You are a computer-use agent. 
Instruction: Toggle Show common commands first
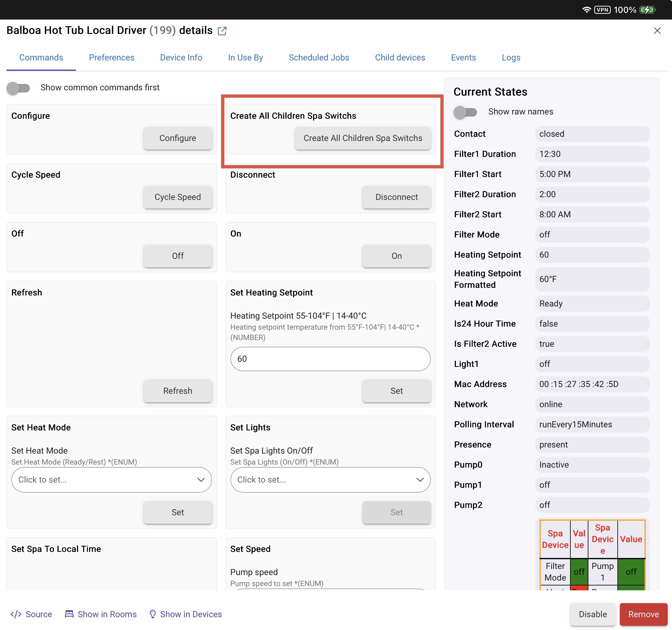click(18, 88)
